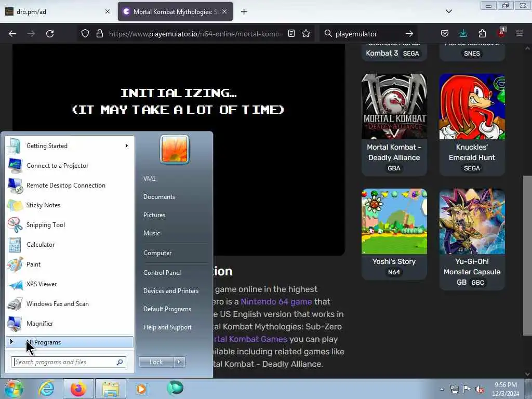Open Action Center flag icon
This screenshot has width=532, height=399.
click(x=467, y=389)
